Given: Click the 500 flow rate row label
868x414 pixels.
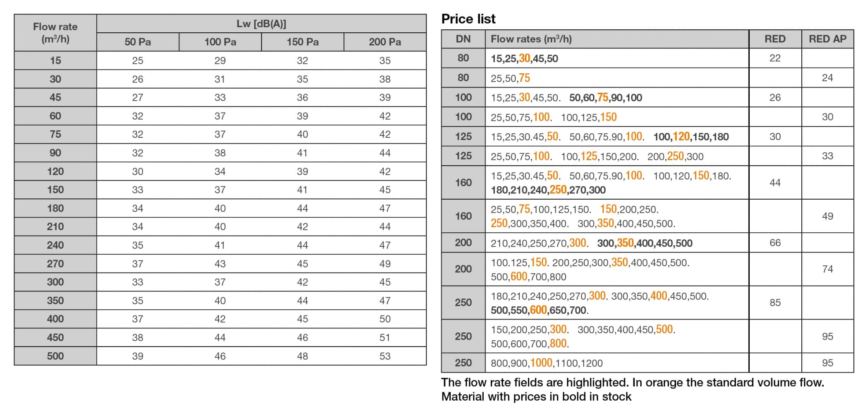Looking at the screenshot, I should [x=55, y=356].
